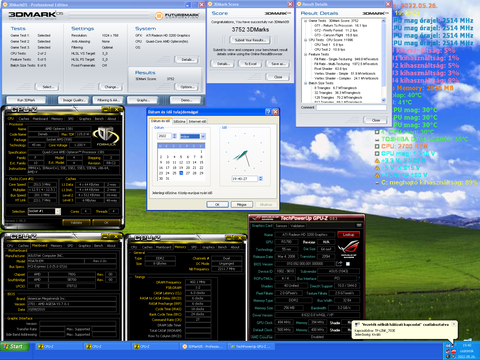Click the 3DMark05 window title bar icon
This screenshot has width=480, height=360.
4,5
